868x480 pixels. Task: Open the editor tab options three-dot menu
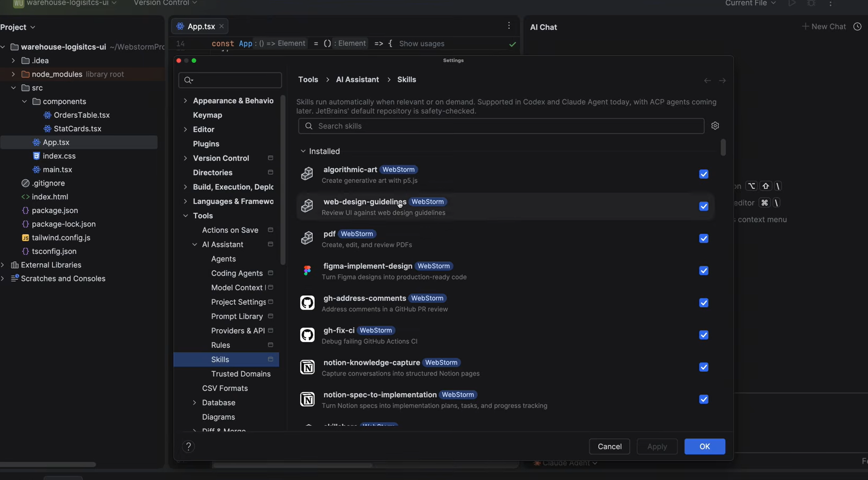[x=509, y=25]
